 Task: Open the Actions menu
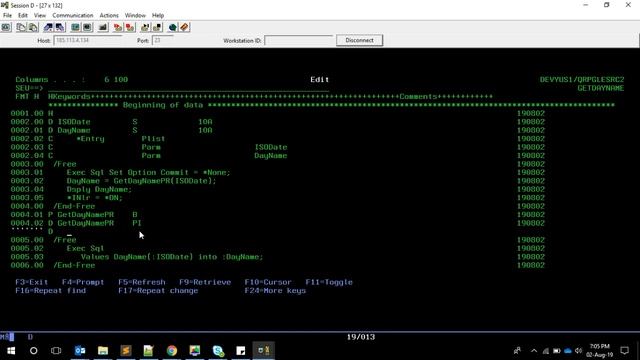pos(109,15)
